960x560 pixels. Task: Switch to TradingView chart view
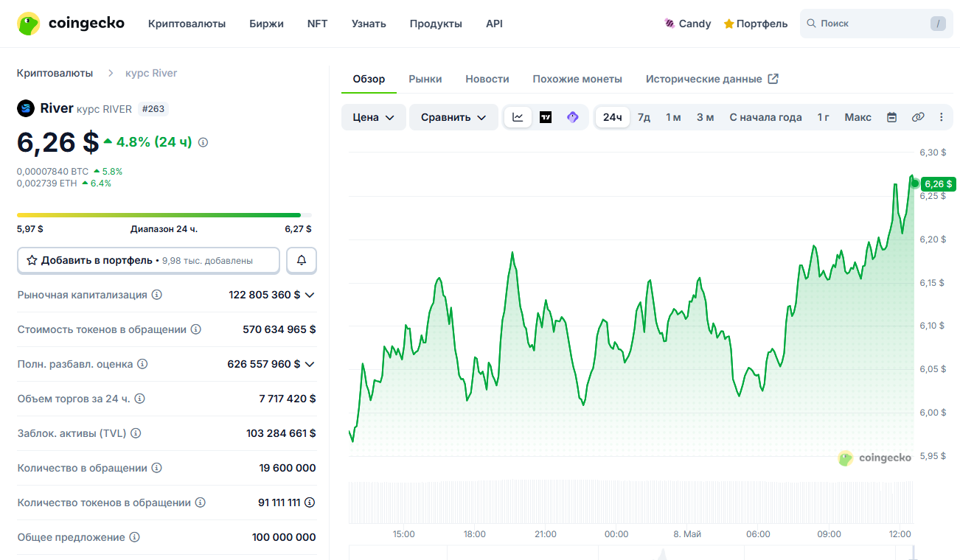(546, 117)
